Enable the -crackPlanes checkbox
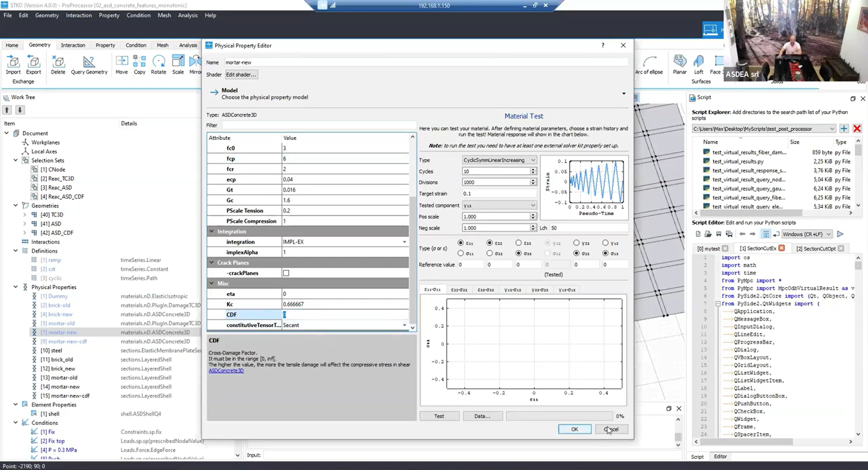This screenshot has width=868, height=470. point(286,273)
